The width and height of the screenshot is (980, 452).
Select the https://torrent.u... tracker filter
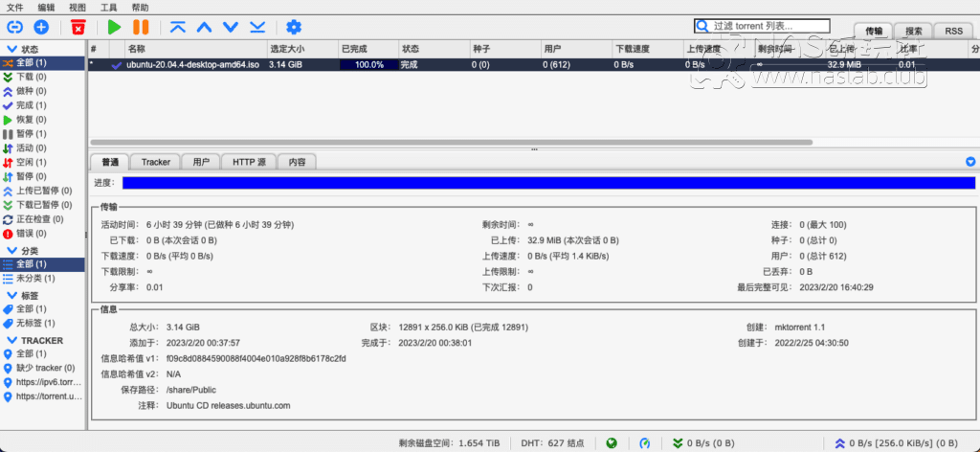click(x=42, y=396)
